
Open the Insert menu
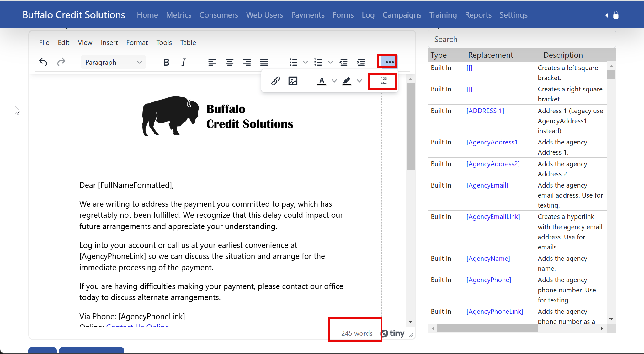109,42
